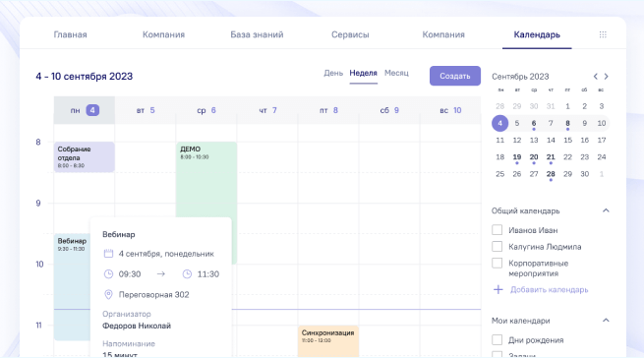Screen dimensions: 644x358
Task: Open Собрание отдела event
Action: pyautogui.click(x=85, y=157)
